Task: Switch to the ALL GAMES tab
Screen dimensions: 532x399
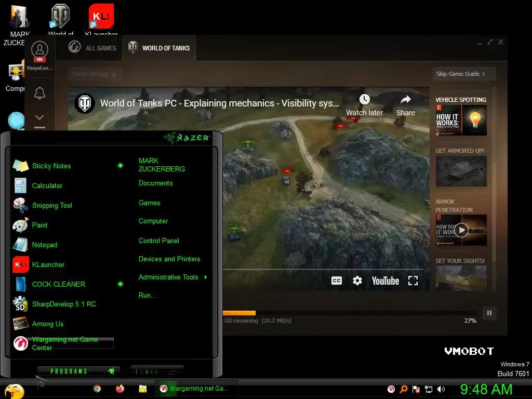Action: (x=92, y=48)
